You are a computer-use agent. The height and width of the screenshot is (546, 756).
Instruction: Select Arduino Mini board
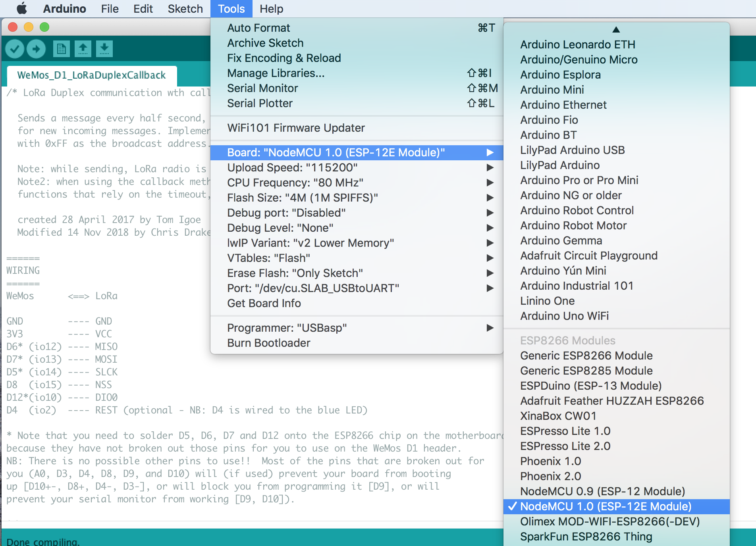point(617,90)
